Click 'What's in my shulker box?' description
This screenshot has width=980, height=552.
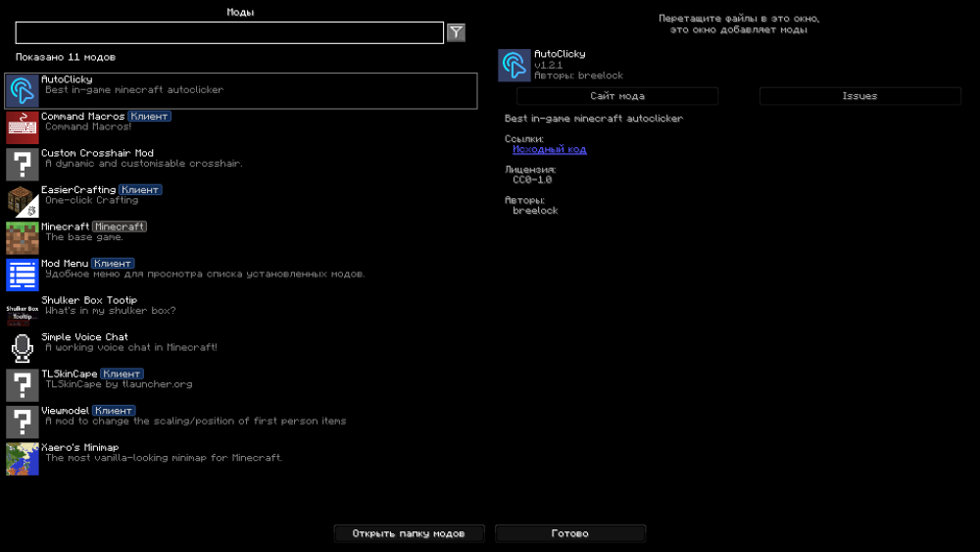point(111,312)
